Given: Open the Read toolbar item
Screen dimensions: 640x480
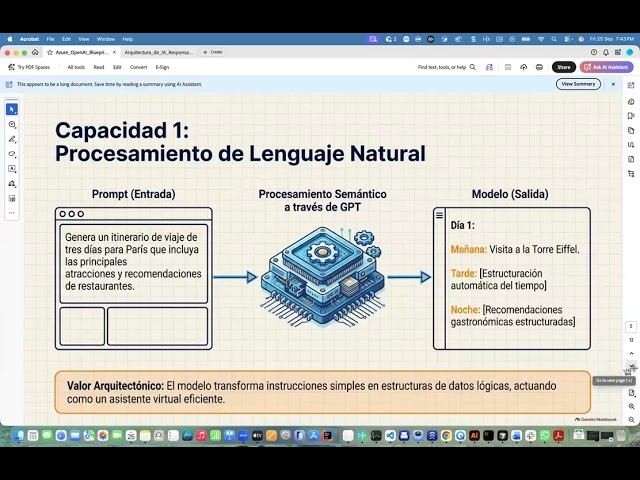Looking at the screenshot, I should (x=99, y=67).
